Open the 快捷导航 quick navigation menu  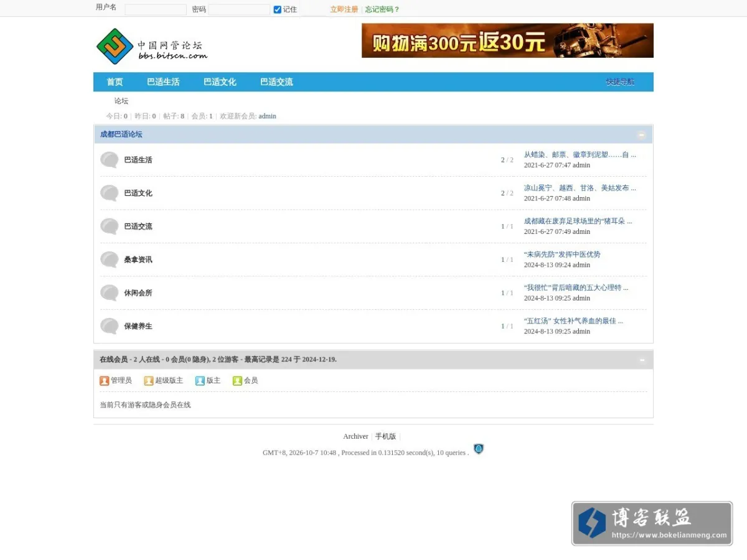[620, 82]
